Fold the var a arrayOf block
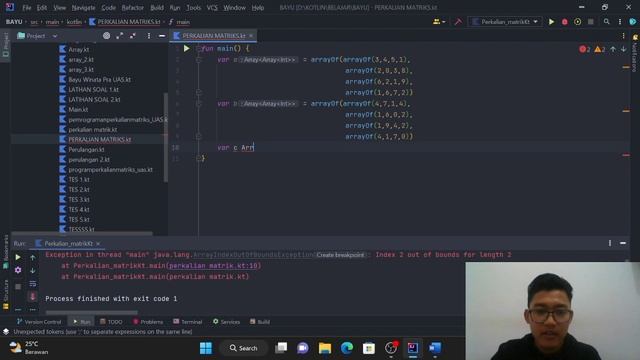 [x=199, y=60]
